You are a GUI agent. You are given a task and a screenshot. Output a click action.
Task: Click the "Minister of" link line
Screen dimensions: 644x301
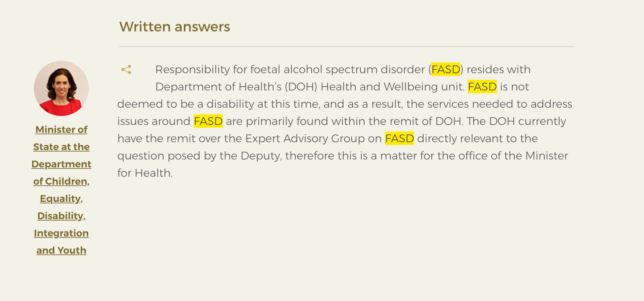point(61,129)
